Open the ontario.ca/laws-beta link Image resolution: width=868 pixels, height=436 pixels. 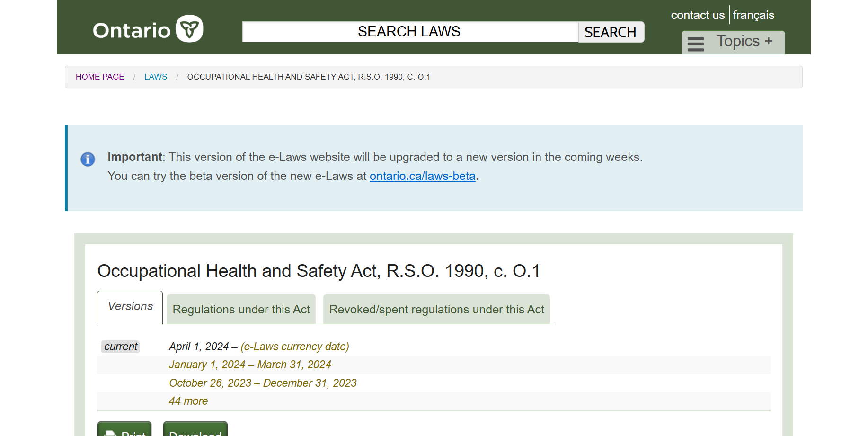(x=422, y=176)
